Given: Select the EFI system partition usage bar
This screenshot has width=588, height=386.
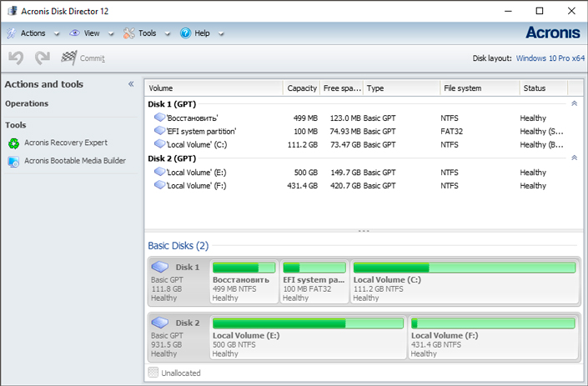Looking at the screenshot, I should click(314, 268).
